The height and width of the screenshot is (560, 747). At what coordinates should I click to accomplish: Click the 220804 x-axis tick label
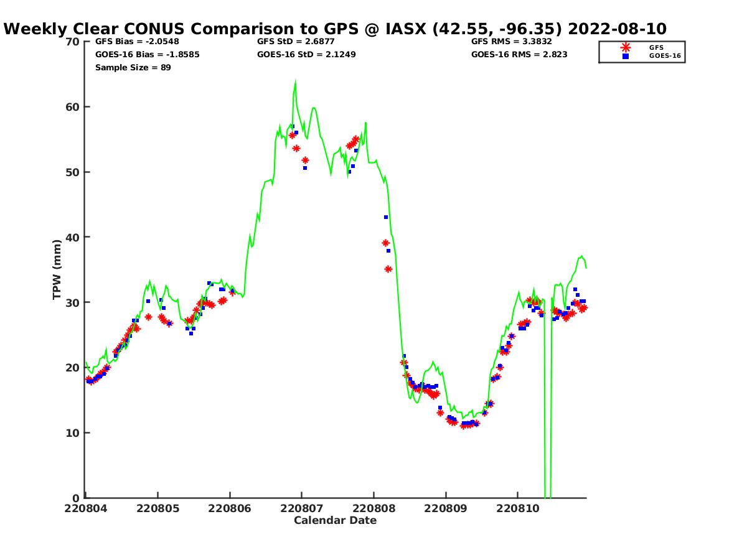coord(85,508)
